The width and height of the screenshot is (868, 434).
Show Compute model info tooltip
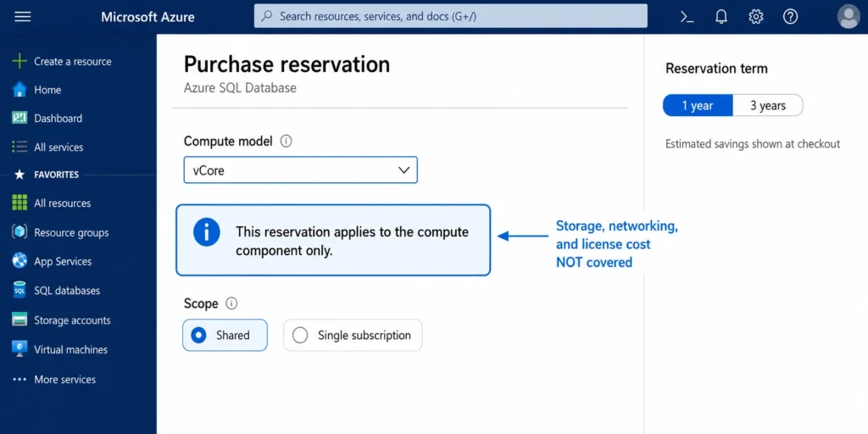(x=286, y=142)
